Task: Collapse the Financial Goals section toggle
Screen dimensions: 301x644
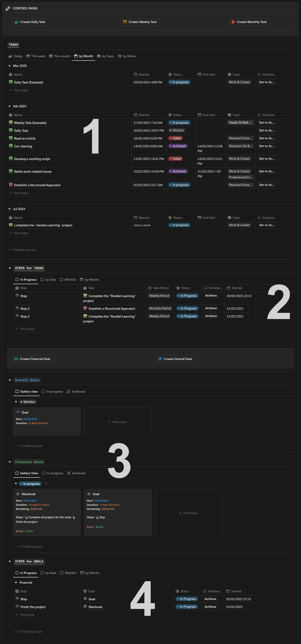Action: (10, 462)
